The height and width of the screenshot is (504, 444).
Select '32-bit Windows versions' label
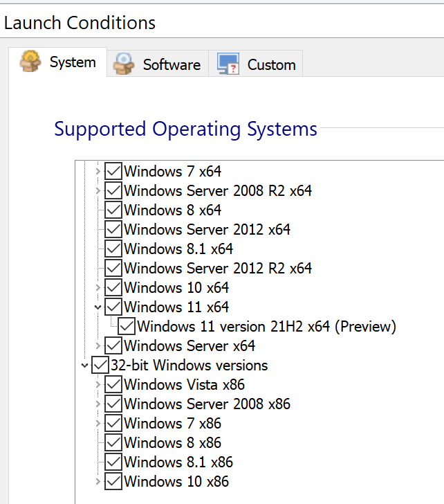click(x=189, y=365)
